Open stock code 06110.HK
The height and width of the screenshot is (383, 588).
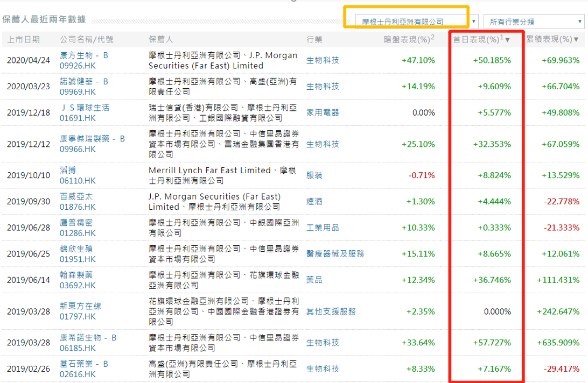(x=78, y=181)
